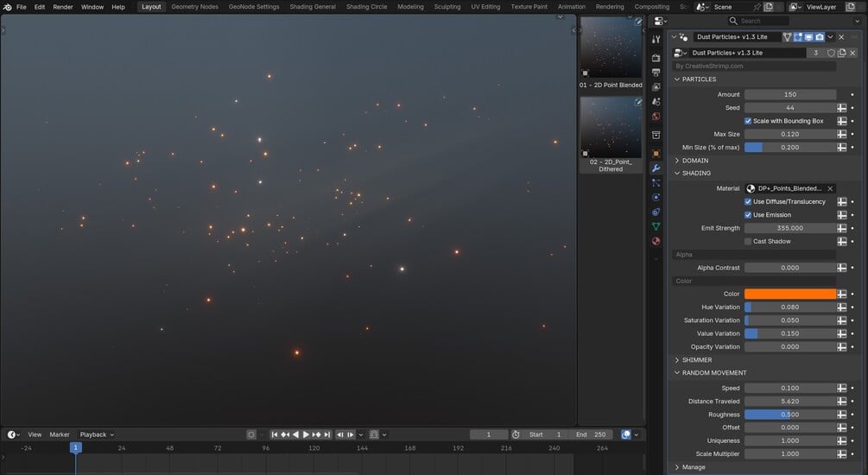Open the Modifiers wrench tab
Image resolution: width=868 pixels, height=475 pixels.
point(656,168)
